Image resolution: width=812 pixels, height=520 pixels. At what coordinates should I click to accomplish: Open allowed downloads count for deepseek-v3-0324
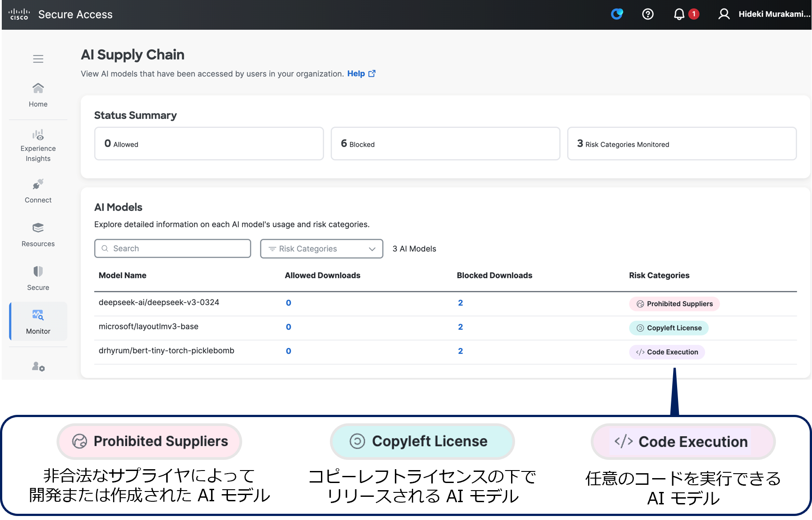(288, 303)
